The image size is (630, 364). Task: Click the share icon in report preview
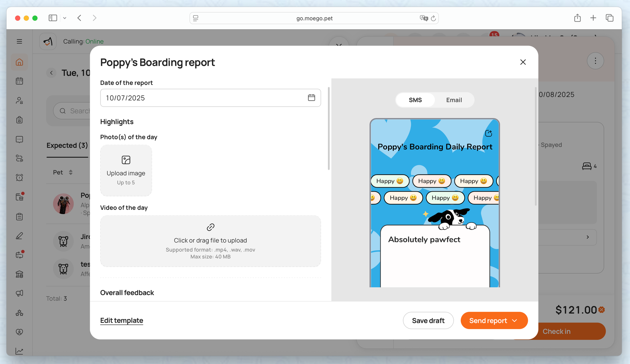coord(489,133)
